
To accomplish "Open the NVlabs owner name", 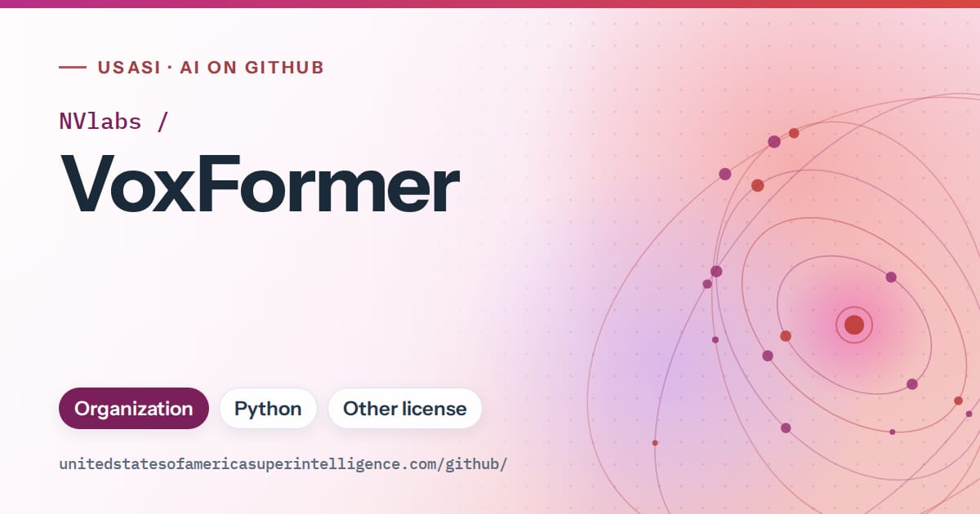I will click(100, 122).
